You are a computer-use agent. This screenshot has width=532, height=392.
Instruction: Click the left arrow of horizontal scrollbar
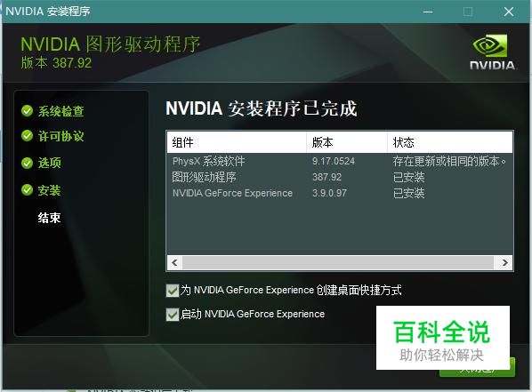pos(174,262)
